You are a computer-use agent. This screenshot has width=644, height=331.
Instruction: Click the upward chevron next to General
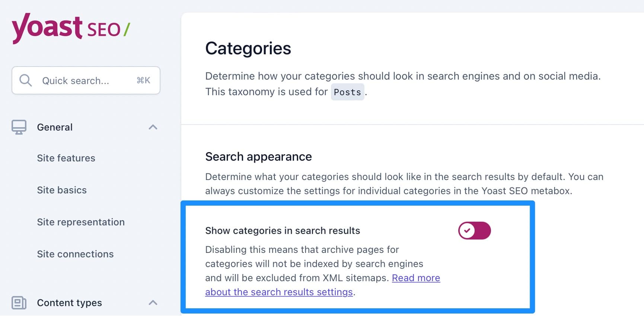(x=153, y=127)
